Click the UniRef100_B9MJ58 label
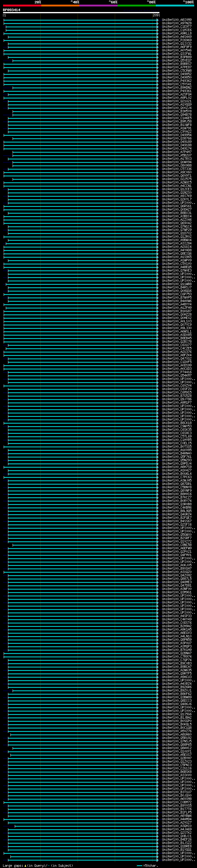The width and height of the screenshot is (197, 868). 177,121
